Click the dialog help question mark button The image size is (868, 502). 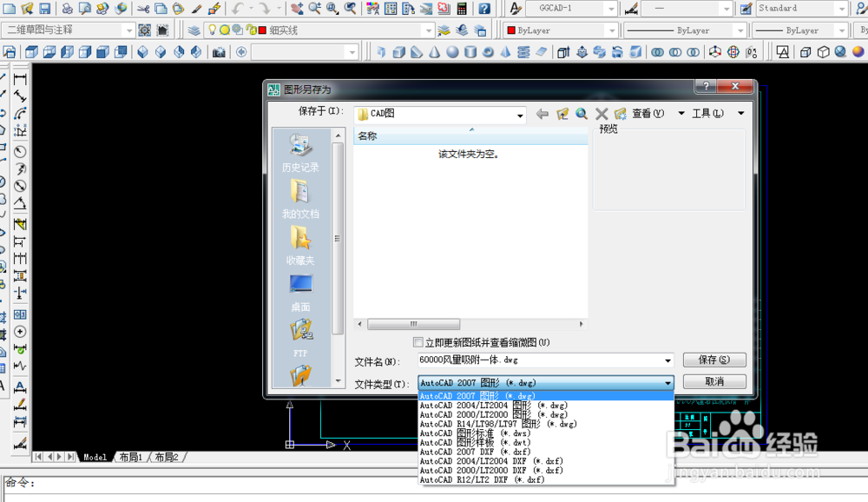(706, 86)
